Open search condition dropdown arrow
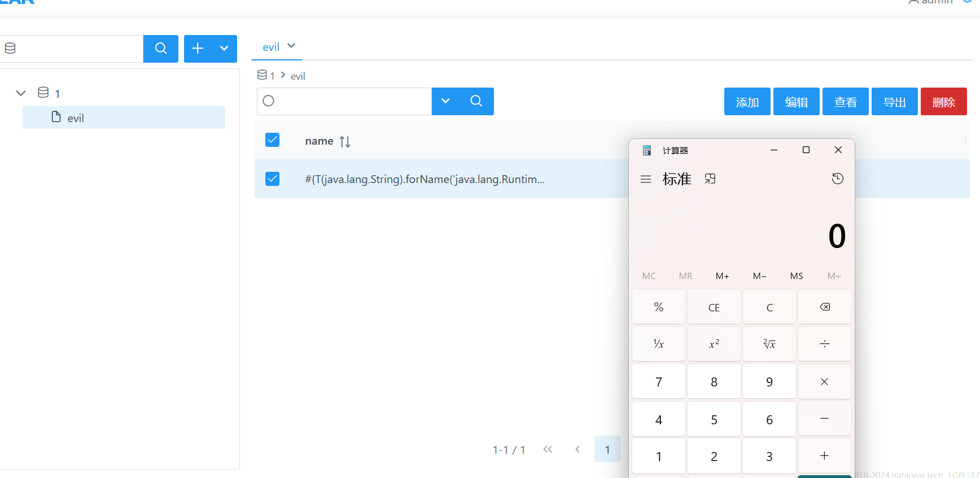Screen dimensions: 980x478 click(x=445, y=101)
